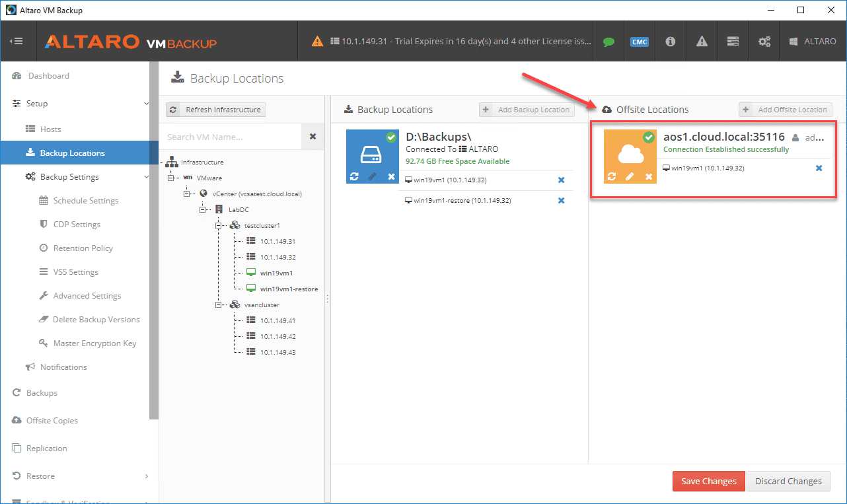This screenshot has width=847, height=504.
Task: Click the Connection Established successfully status text
Action: point(726,149)
